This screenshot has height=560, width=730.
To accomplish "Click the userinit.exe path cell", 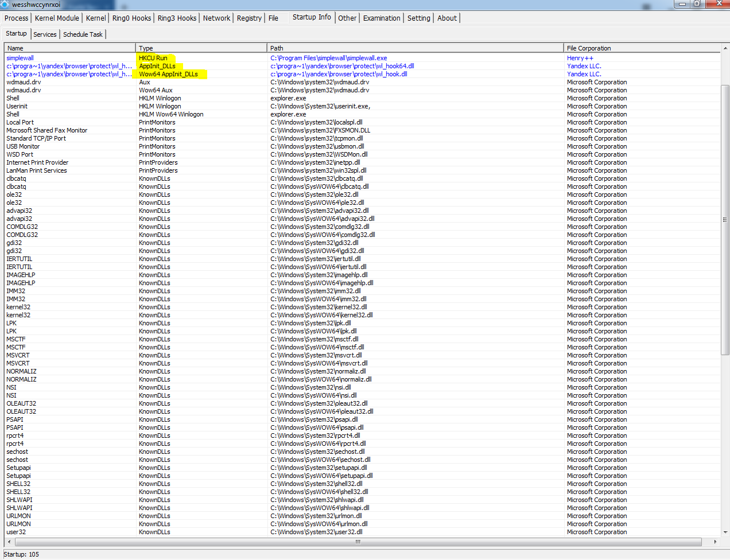I will (320, 106).
